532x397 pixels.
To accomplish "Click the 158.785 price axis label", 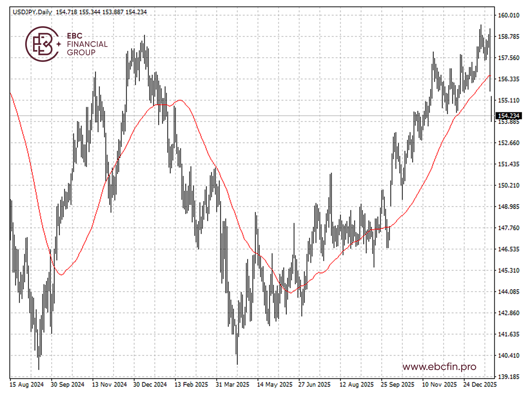I will (x=508, y=36).
